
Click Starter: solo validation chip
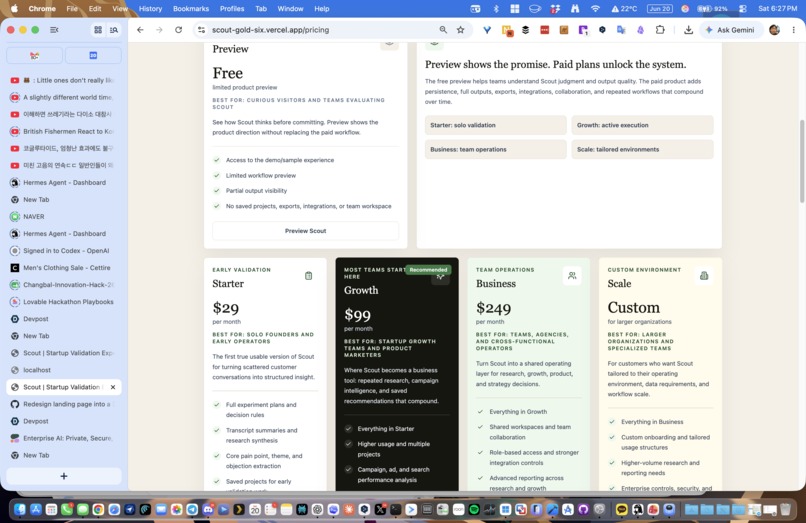point(496,125)
